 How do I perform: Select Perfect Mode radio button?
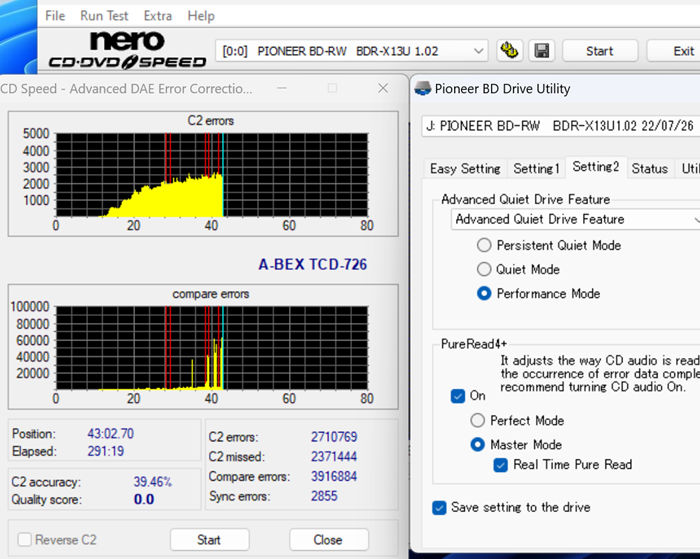[478, 420]
